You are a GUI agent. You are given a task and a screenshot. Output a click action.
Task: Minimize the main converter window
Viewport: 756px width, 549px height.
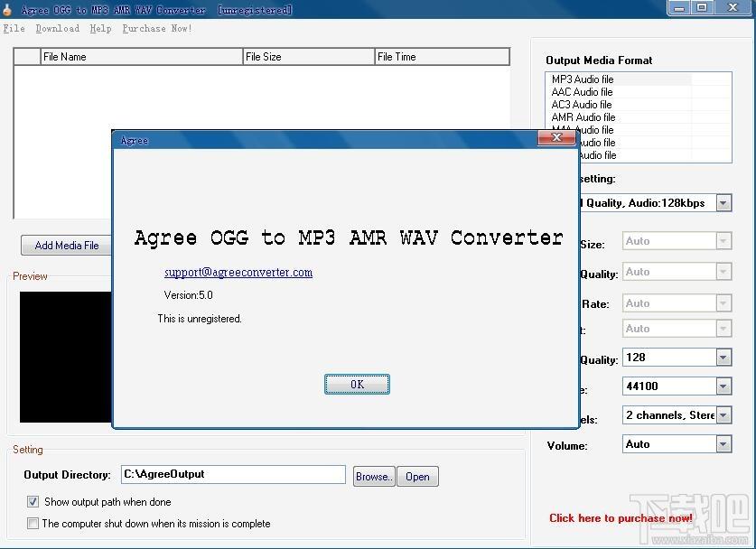(x=679, y=8)
